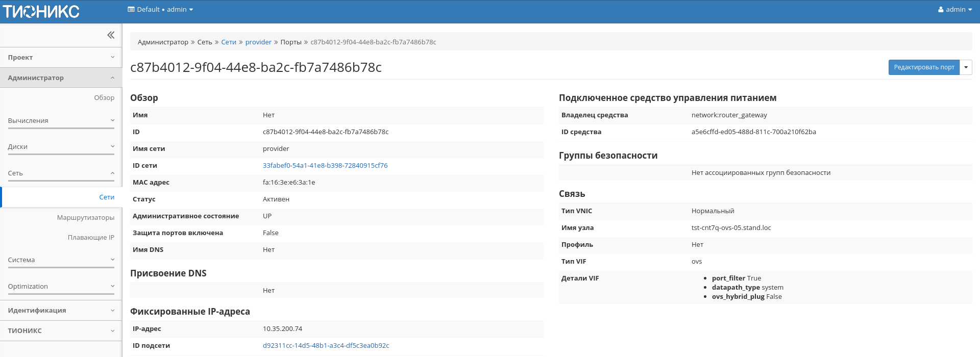Expand the Optimization menu group
The width and height of the screenshot is (980, 357).
tap(61, 287)
